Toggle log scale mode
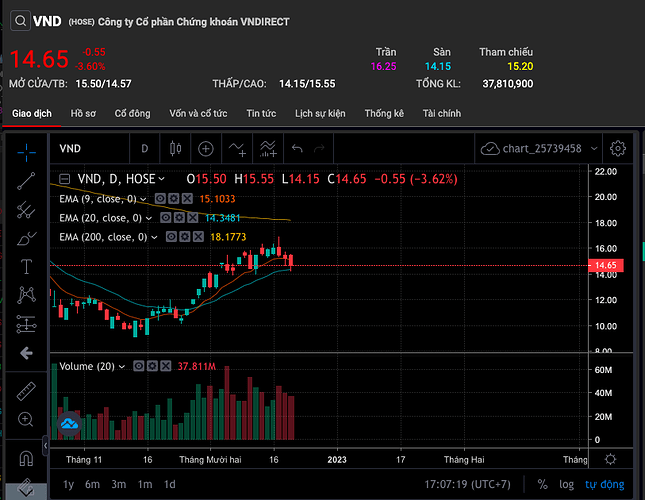Screen dimensions: 645x500 point(566,484)
